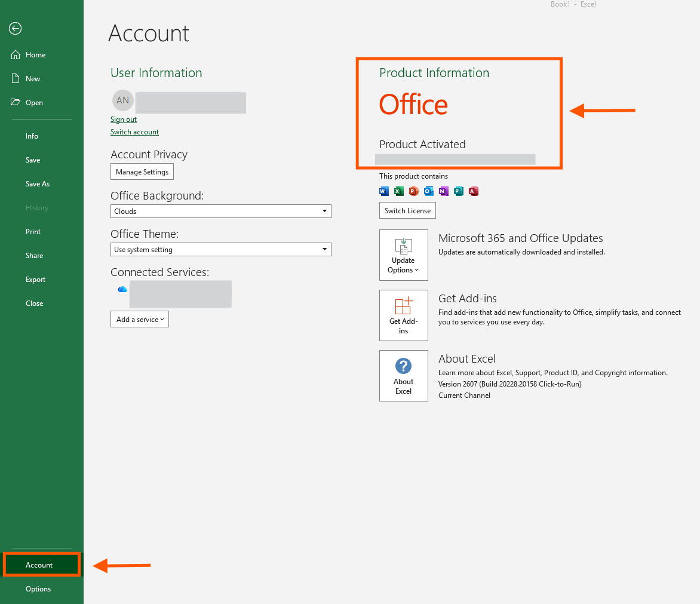Click the This product contains label
The width and height of the screenshot is (700, 604).
[x=413, y=176]
